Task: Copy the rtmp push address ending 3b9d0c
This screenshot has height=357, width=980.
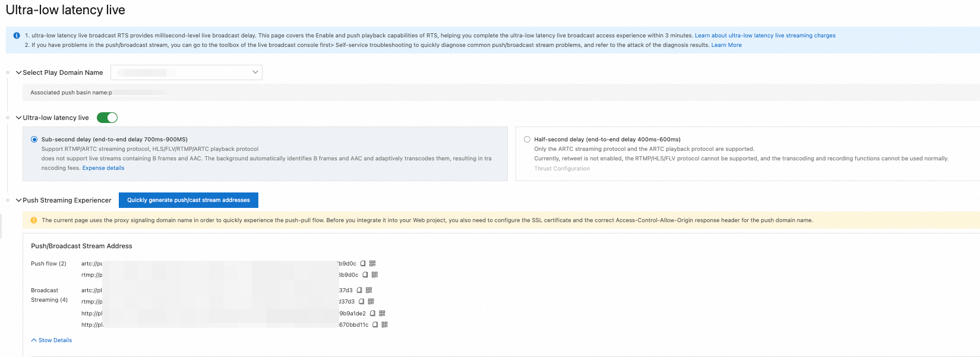Action: coord(365,275)
